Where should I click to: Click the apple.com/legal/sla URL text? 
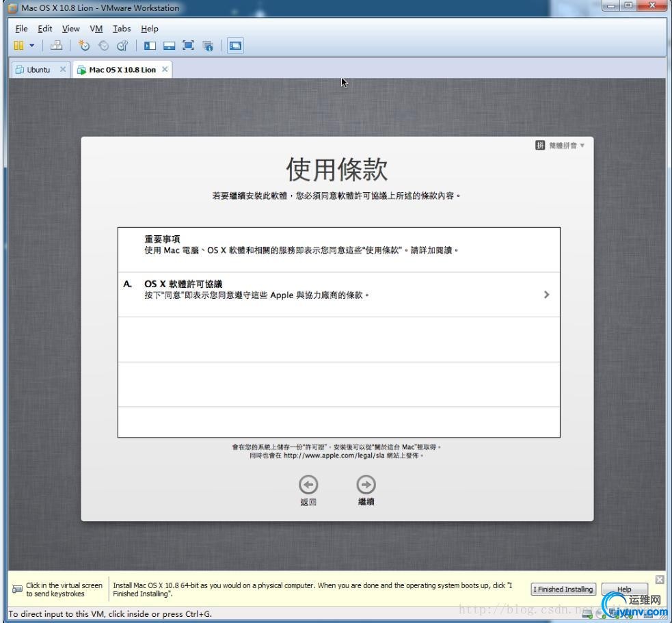[334, 455]
